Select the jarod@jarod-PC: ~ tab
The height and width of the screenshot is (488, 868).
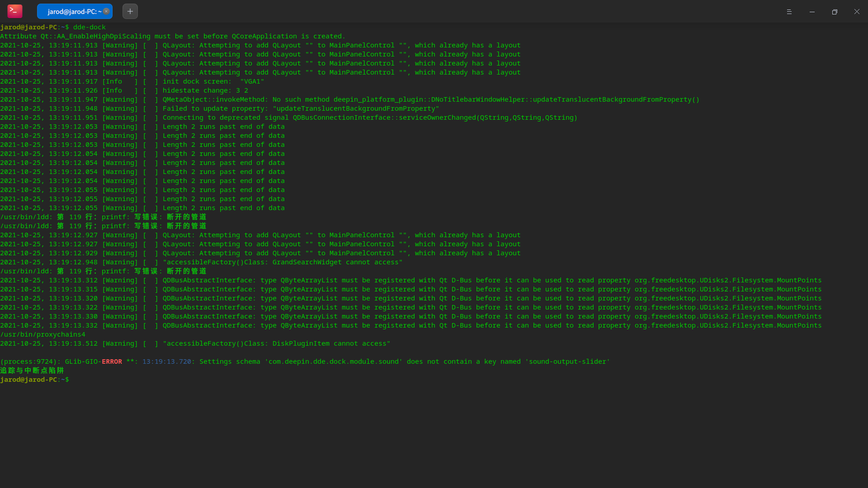pos(72,12)
